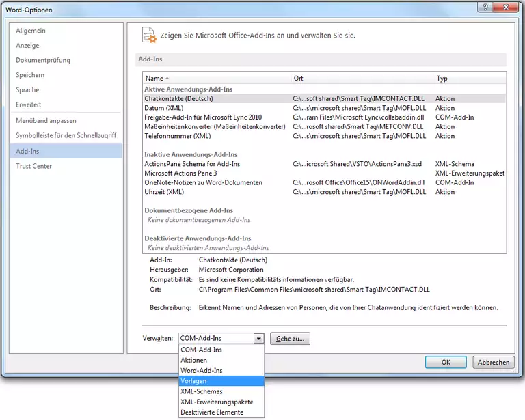525x420 pixels.
Task: Select XML-Erweiterungspakete dropdown option
Action: (x=217, y=402)
